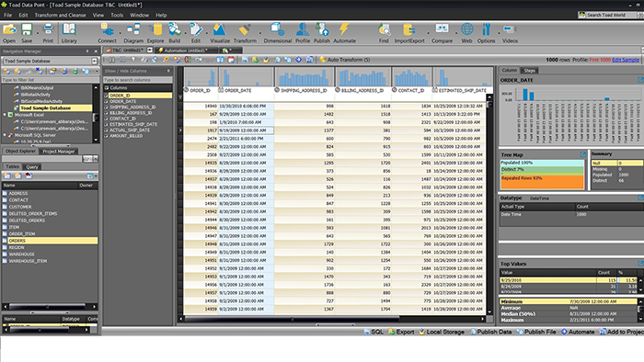Click the Profile toolbar icon
This screenshot has width=644, height=362.
[x=303, y=33]
